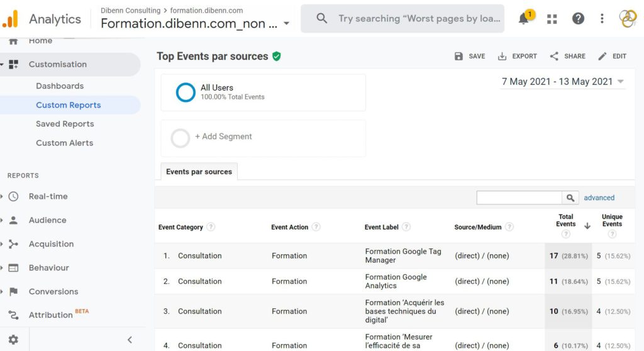Open Dashboards in the sidebar
644x351 pixels.
[60, 86]
